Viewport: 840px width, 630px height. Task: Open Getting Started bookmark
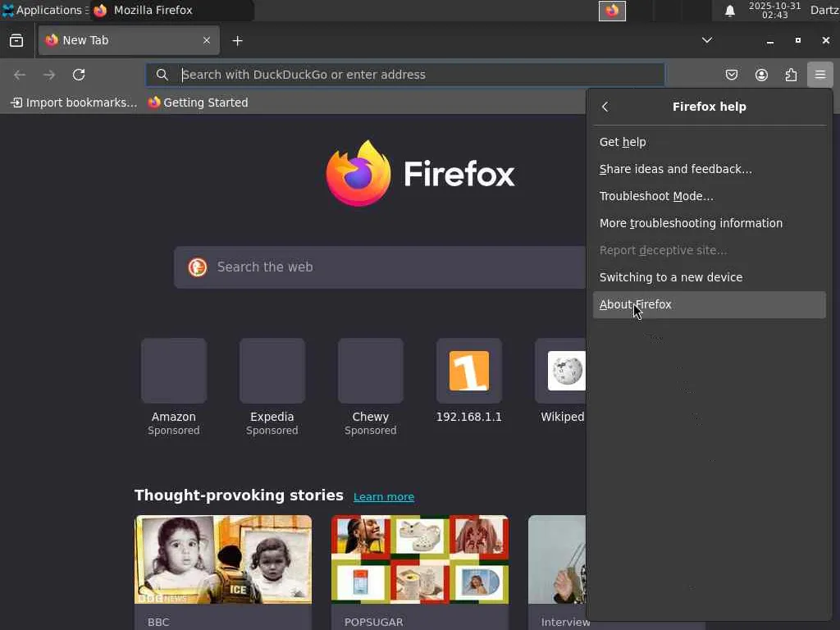[199, 103]
